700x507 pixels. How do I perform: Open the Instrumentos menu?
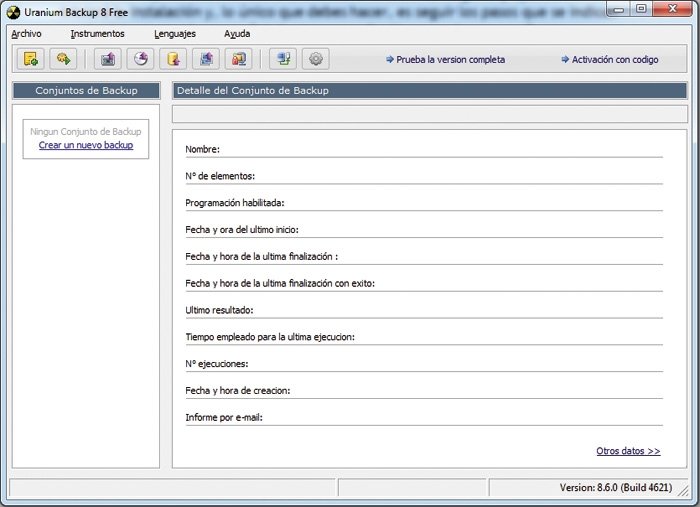click(97, 34)
